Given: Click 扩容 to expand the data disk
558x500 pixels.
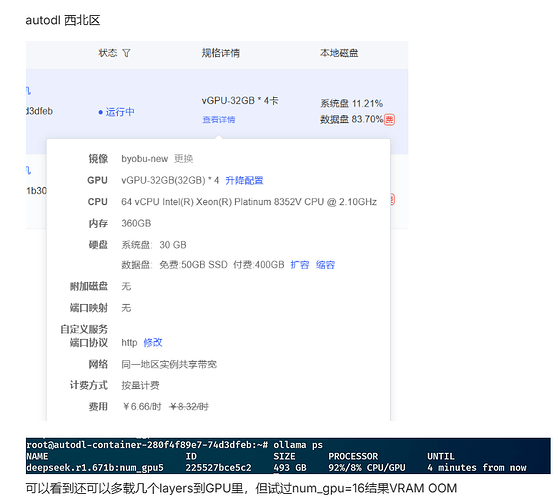Looking at the screenshot, I should click(x=300, y=265).
